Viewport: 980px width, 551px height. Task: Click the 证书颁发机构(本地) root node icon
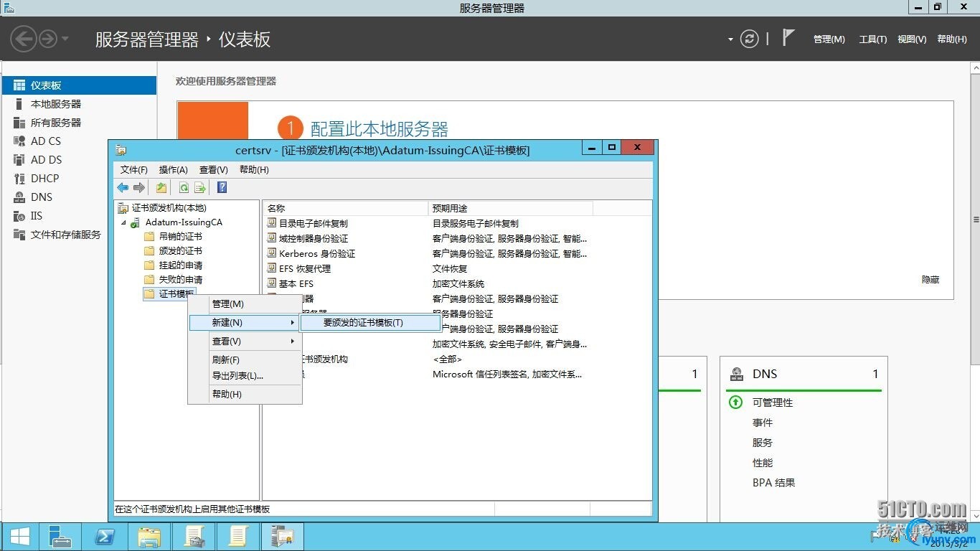point(123,208)
